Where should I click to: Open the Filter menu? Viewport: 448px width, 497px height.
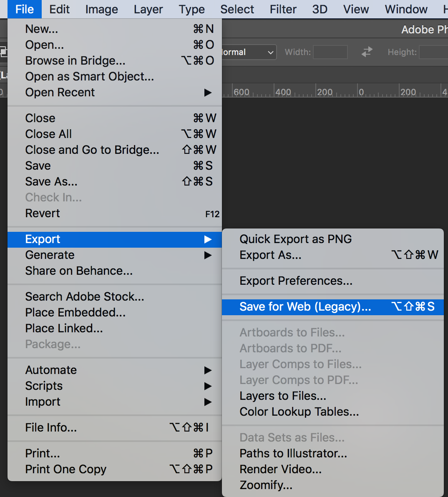pyautogui.click(x=283, y=9)
